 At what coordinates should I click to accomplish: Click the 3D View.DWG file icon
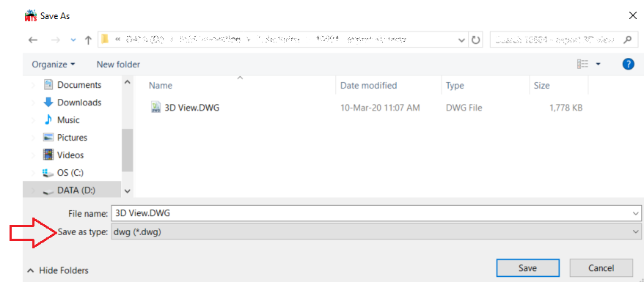point(155,108)
